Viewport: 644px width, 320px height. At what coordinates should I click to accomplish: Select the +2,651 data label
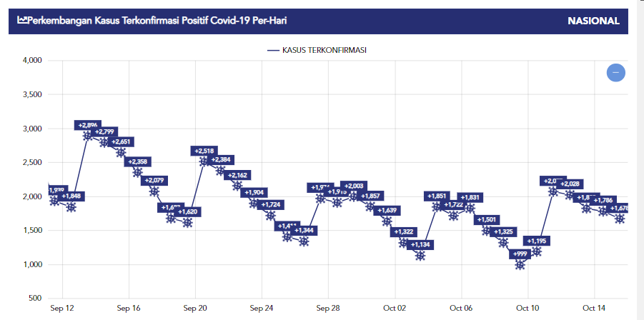coord(121,141)
